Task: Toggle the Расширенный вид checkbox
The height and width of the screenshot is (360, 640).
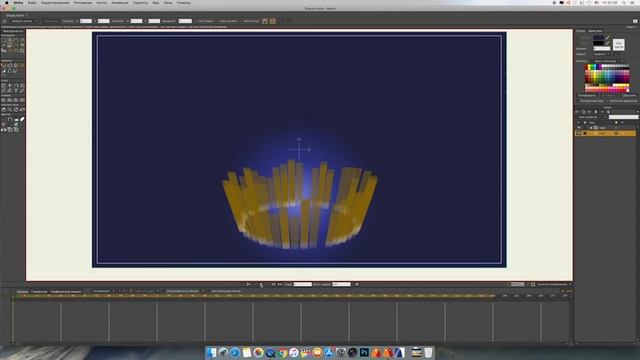Action: click(591, 101)
